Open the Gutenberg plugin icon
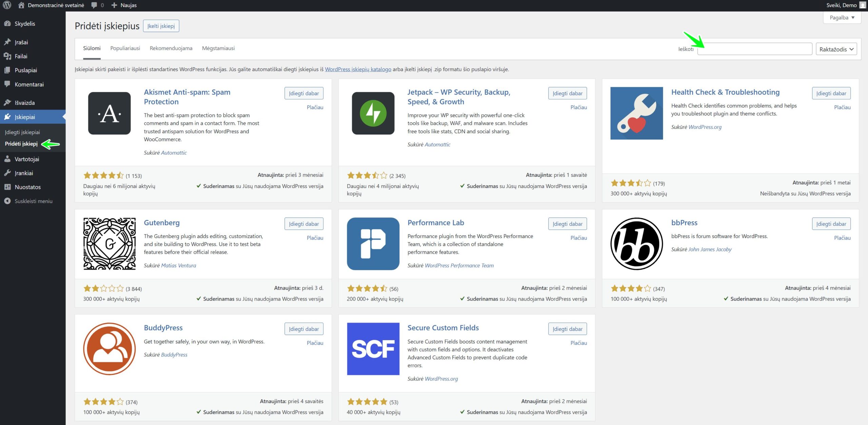The width and height of the screenshot is (868, 425). pos(109,244)
